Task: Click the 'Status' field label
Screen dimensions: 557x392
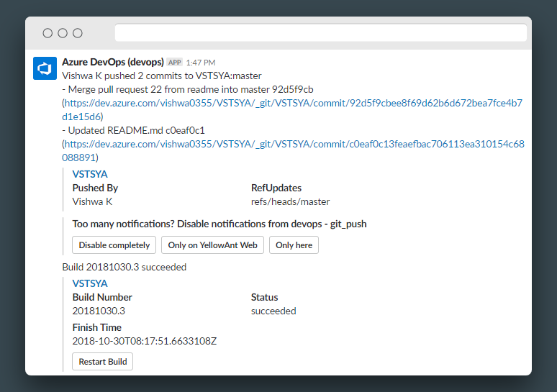Action: click(x=264, y=297)
